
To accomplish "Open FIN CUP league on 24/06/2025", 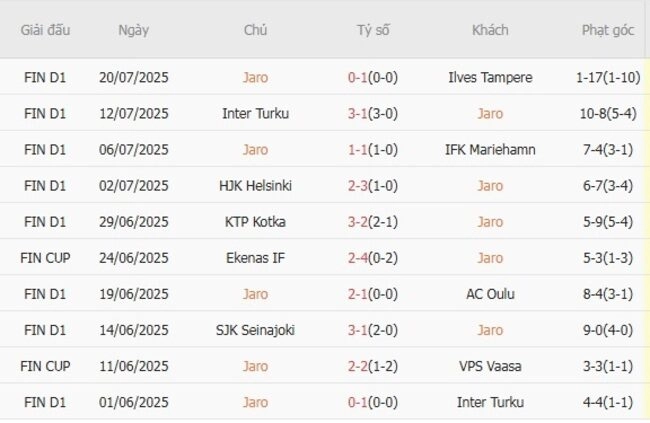I will [x=45, y=258].
